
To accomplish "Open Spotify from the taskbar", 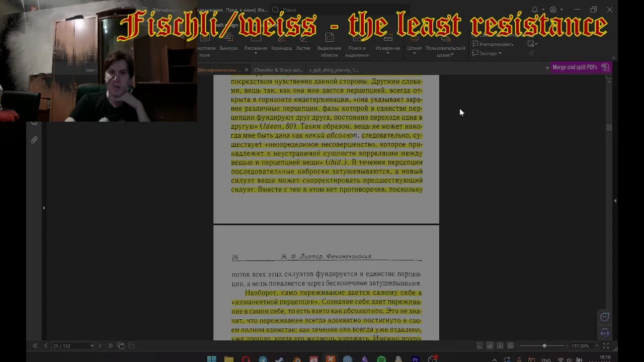I will pyautogui.click(x=381, y=359).
